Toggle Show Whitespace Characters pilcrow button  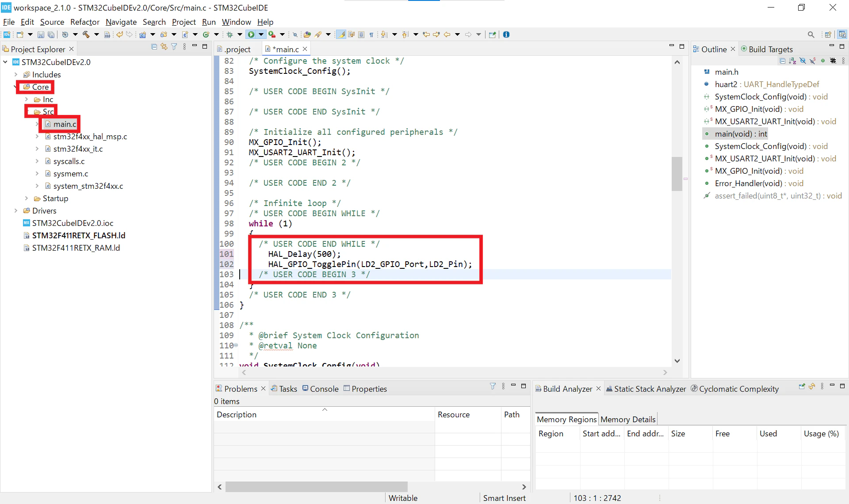371,34
